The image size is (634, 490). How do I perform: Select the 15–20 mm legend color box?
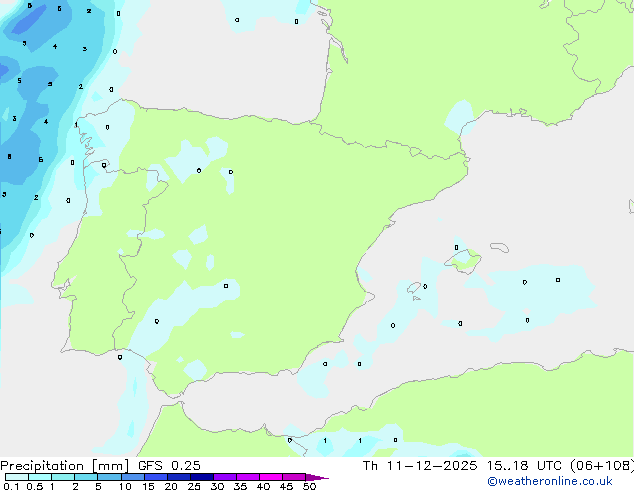[156, 477]
